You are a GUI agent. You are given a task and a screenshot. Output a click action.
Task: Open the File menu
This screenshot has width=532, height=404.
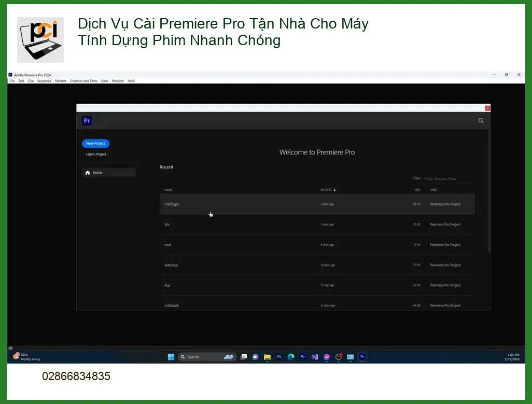coord(12,81)
